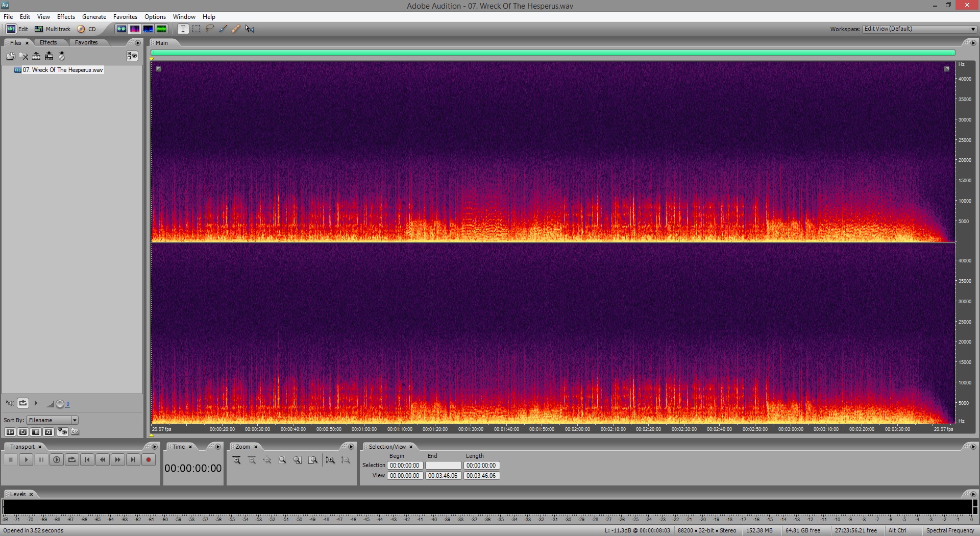The width and height of the screenshot is (980, 536).
Task: Select the Time Selection tool
Action: (183, 29)
